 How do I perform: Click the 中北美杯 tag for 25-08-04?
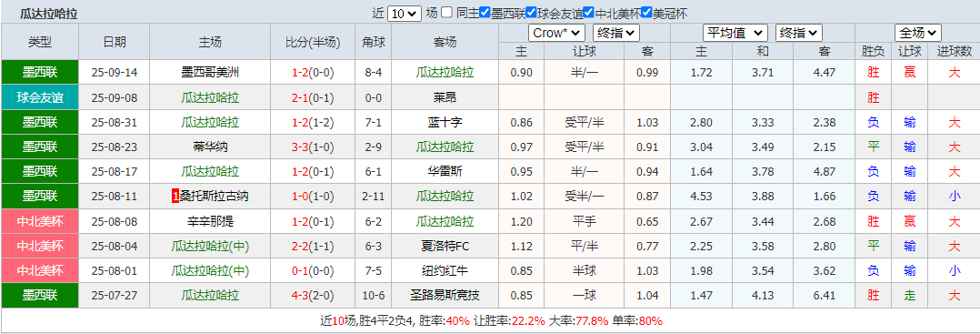pyautogui.click(x=40, y=246)
